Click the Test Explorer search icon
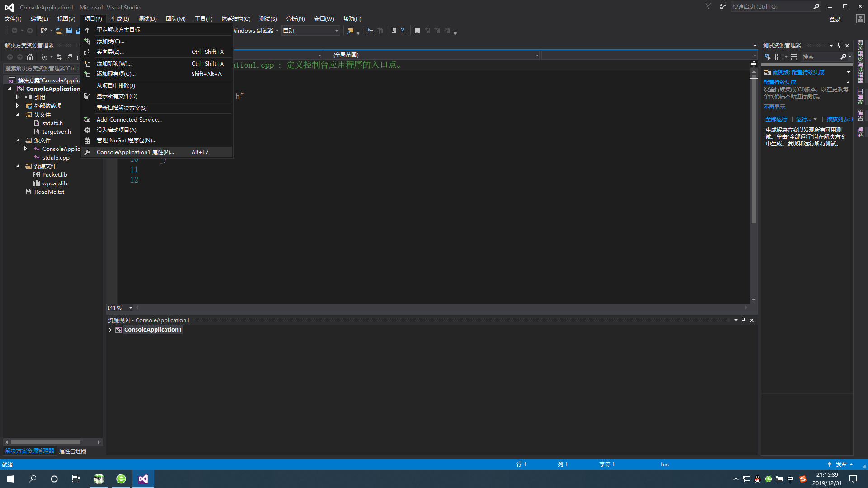The height and width of the screenshot is (488, 868). [843, 57]
